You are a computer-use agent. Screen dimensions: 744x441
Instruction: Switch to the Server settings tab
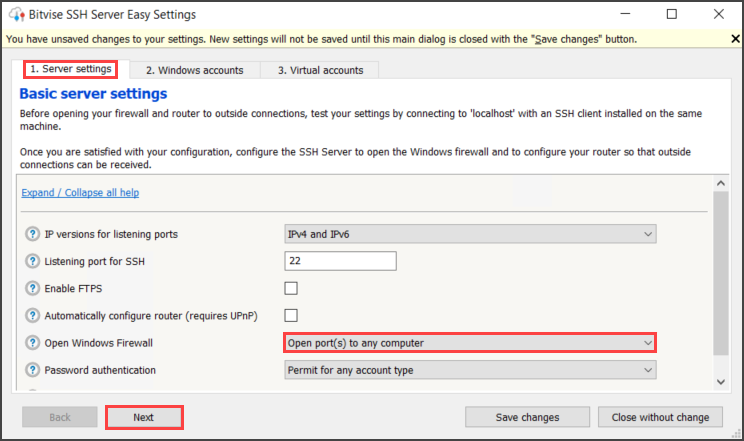click(71, 69)
